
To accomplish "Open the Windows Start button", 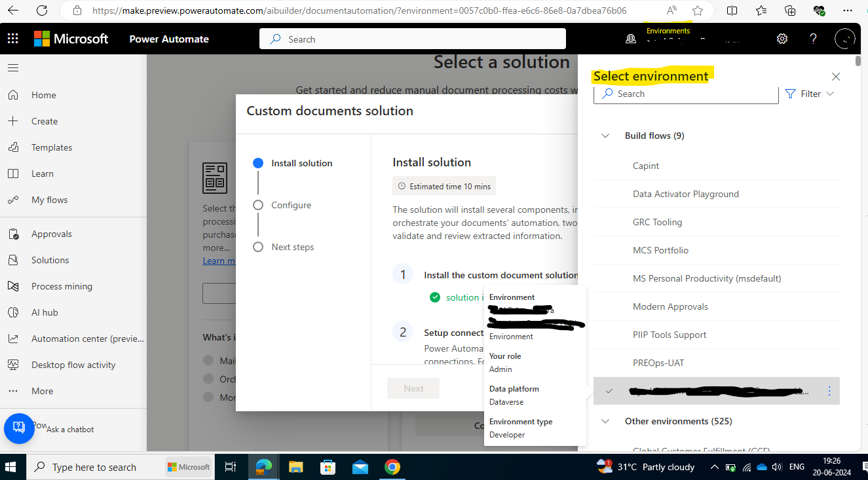I will pyautogui.click(x=10, y=467).
